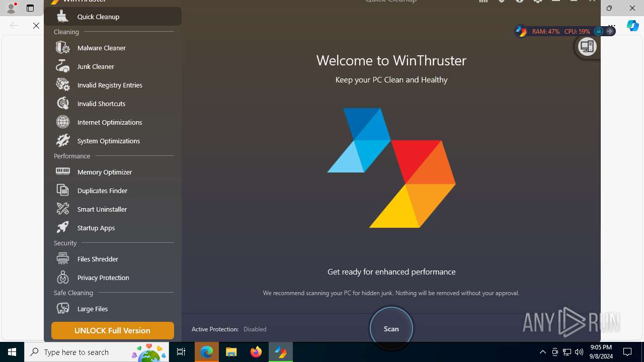Expand the system tray hidden icons chevron

click(543, 352)
